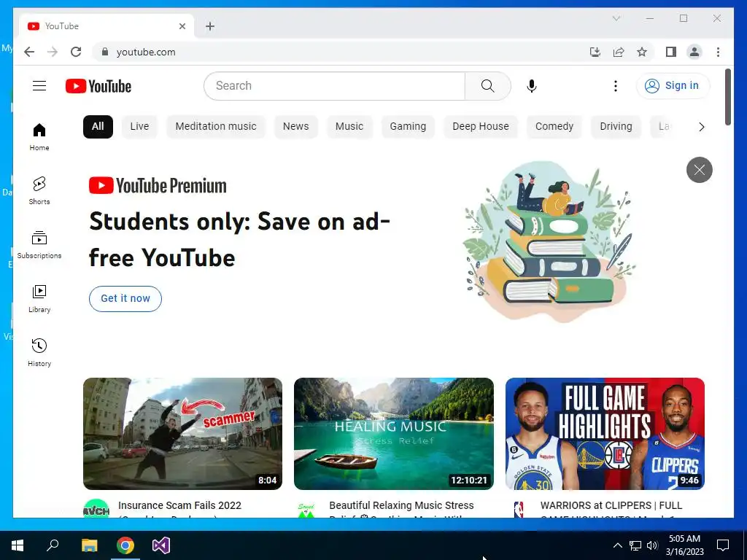Open Subscriptions in the sidebar
Viewport: 747px width, 560px height.
(39, 245)
